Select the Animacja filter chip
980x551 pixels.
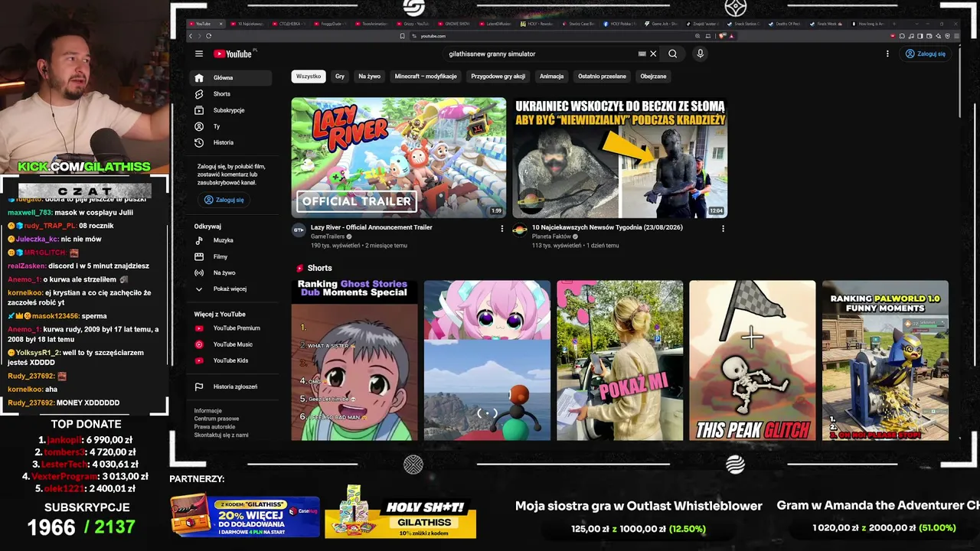(551, 77)
